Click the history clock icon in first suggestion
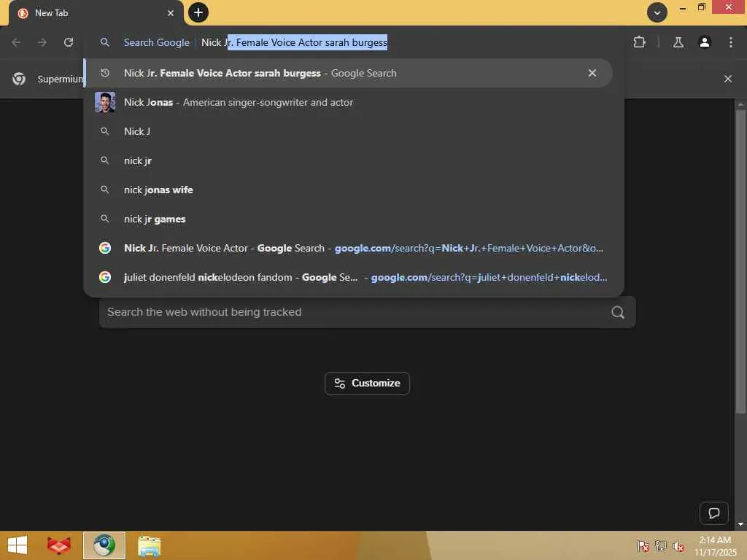This screenshot has width=747, height=560. coord(105,73)
